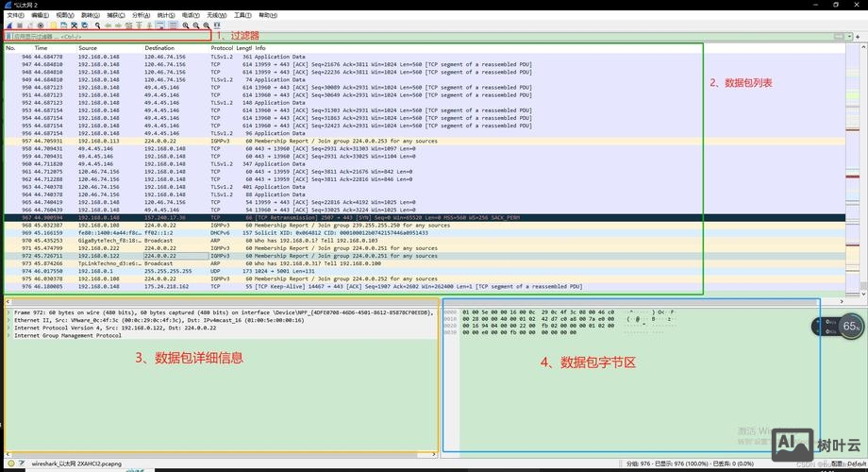This screenshot has height=472, width=868.
Task: Open the 捕获(C) menu
Action: (116, 15)
